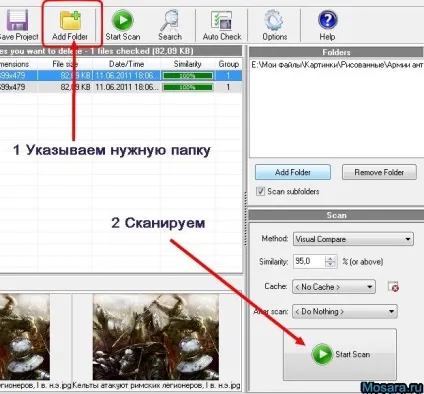Screen dimensions: 424x394
Task: Click the Add Folder toolbar icon
Action: (x=70, y=25)
